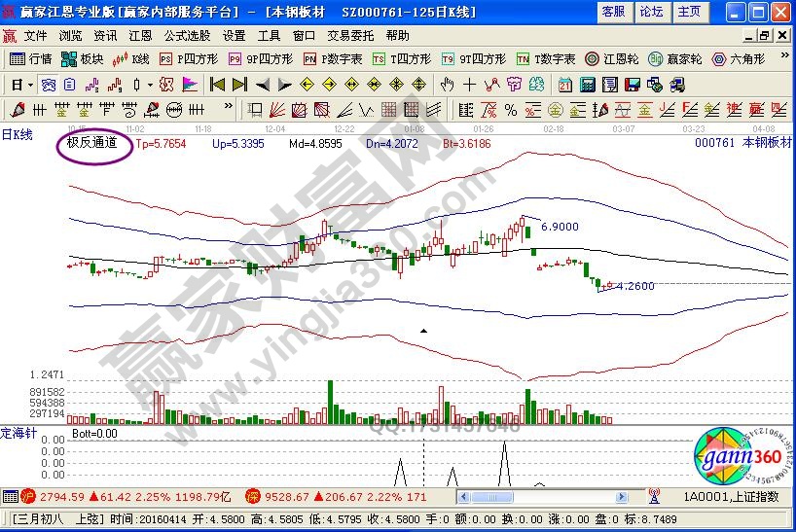The height and width of the screenshot is (532, 796).
Task: Jump to the last bar
Action: (x=239, y=85)
